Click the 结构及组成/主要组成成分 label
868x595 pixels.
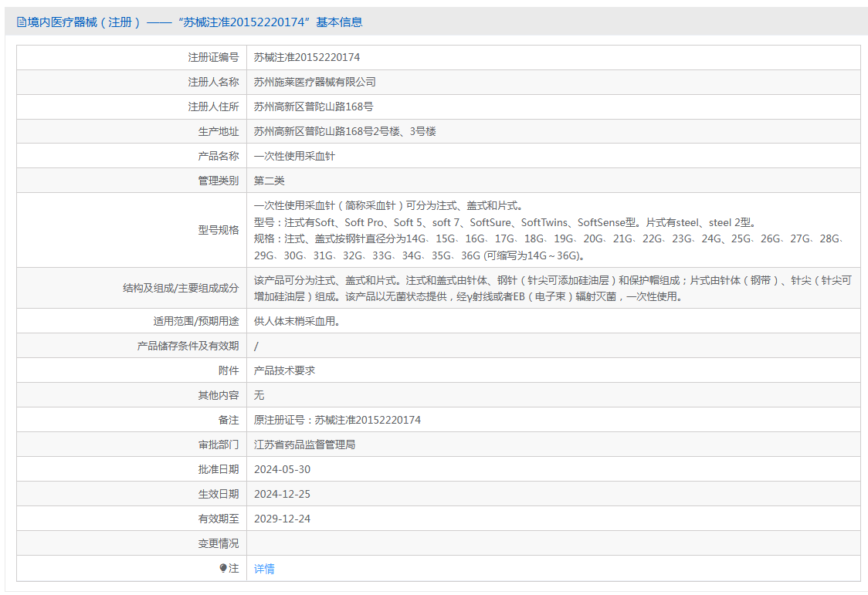click(181, 288)
